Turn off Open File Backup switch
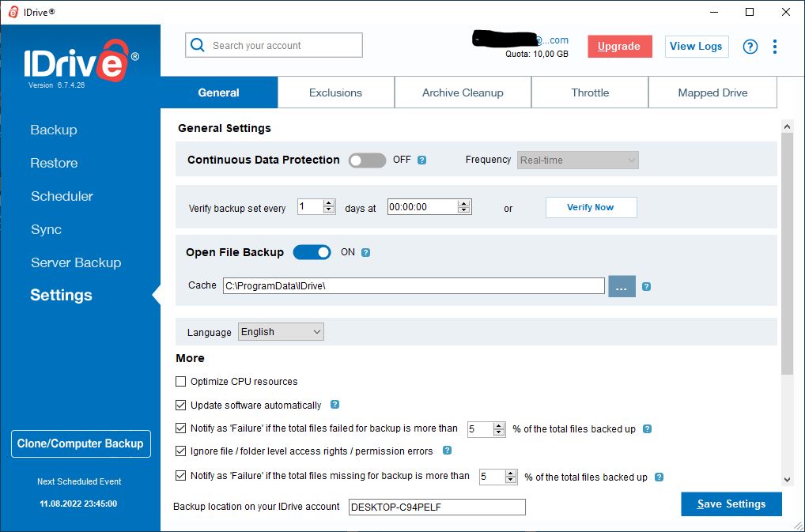Image resolution: width=805 pixels, height=532 pixels. (312, 252)
